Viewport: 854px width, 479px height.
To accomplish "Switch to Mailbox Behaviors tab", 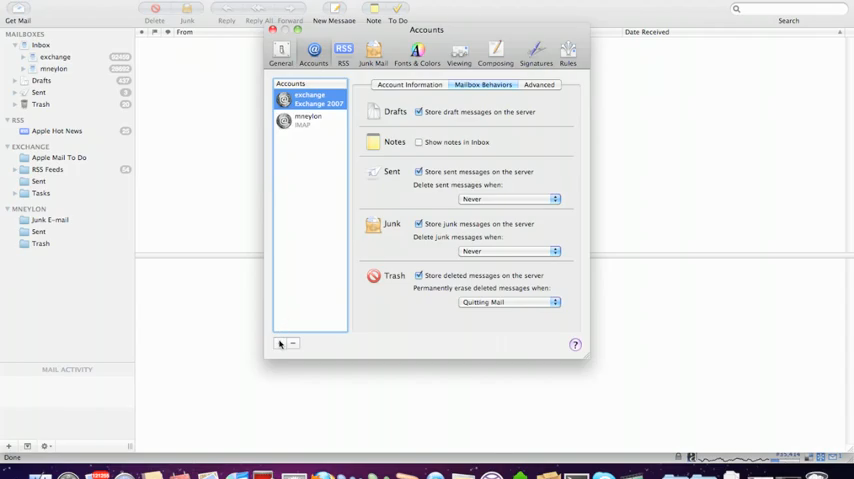I will [483, 84].
